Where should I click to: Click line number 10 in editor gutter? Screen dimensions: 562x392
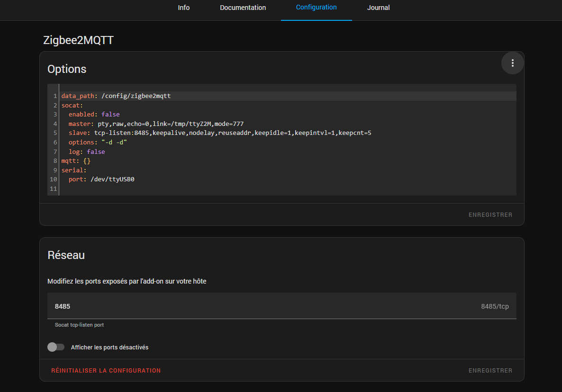coord(54,179)
